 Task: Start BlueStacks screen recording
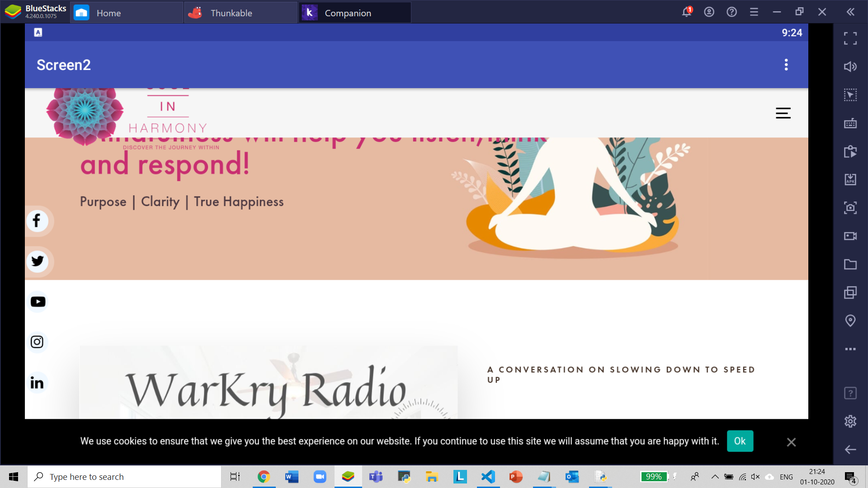point(850,236)
